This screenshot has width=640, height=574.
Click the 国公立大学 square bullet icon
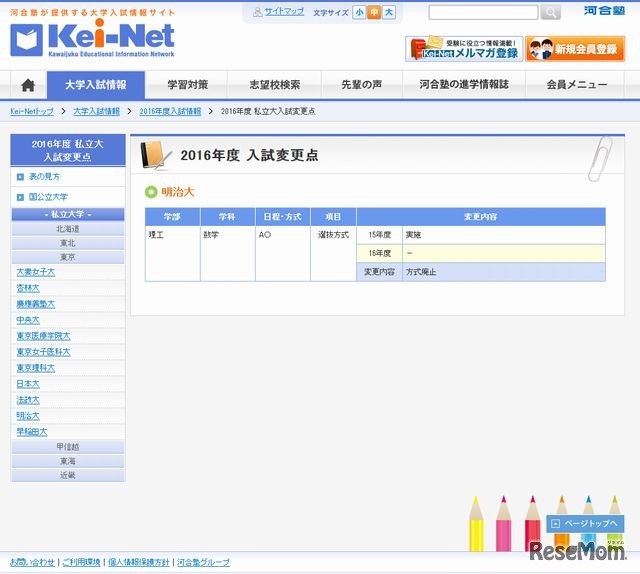(x=20, y=197)
